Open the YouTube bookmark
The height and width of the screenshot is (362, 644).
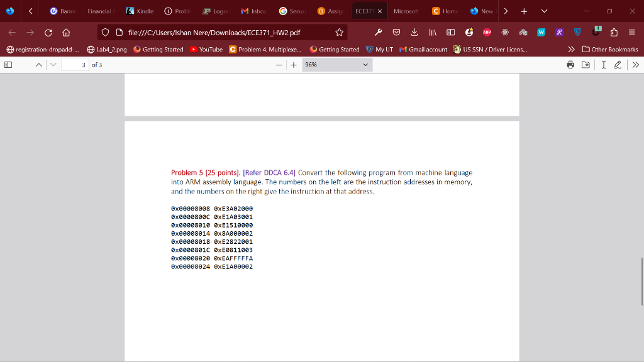205,48
